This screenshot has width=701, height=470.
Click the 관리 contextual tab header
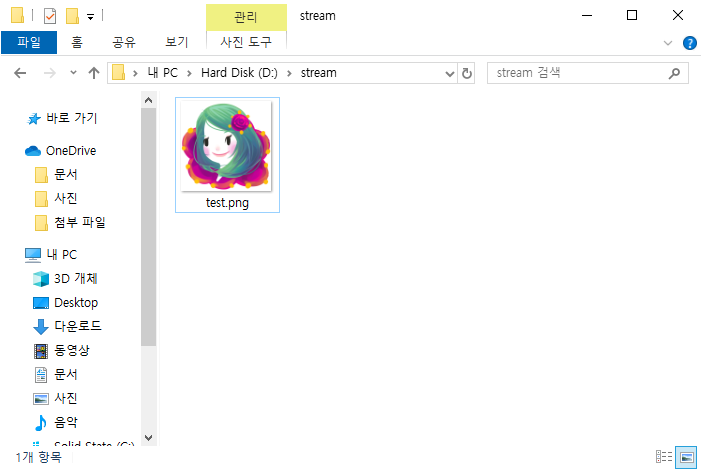[x=246, y=17]
